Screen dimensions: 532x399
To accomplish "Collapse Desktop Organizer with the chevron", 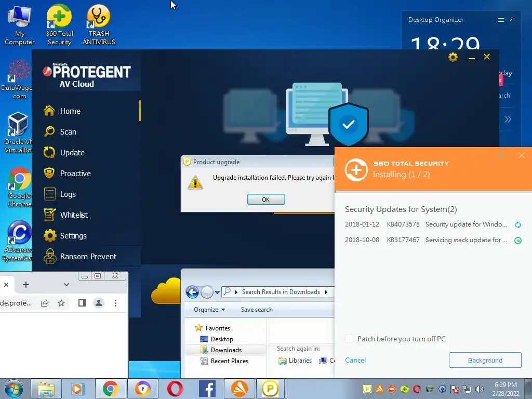I will pyautogui.click(x=512, y=20).
